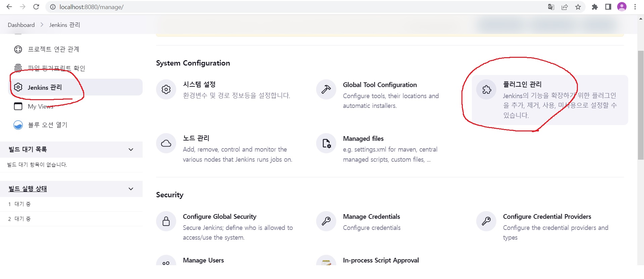The width and height of the screenshot is (644, 279).
Task: Click the Global Tool Configuration hammer icon
Action: (326, 89)
